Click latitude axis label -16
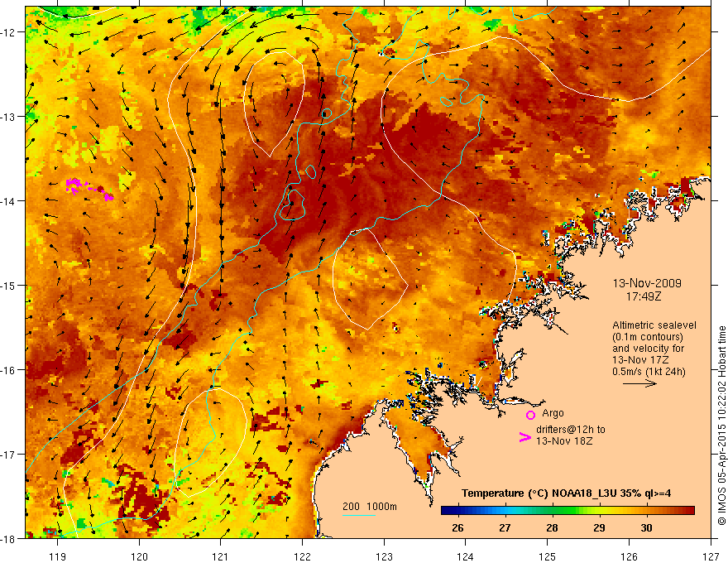This screenshot has width=728, height=563. (8, 370)
